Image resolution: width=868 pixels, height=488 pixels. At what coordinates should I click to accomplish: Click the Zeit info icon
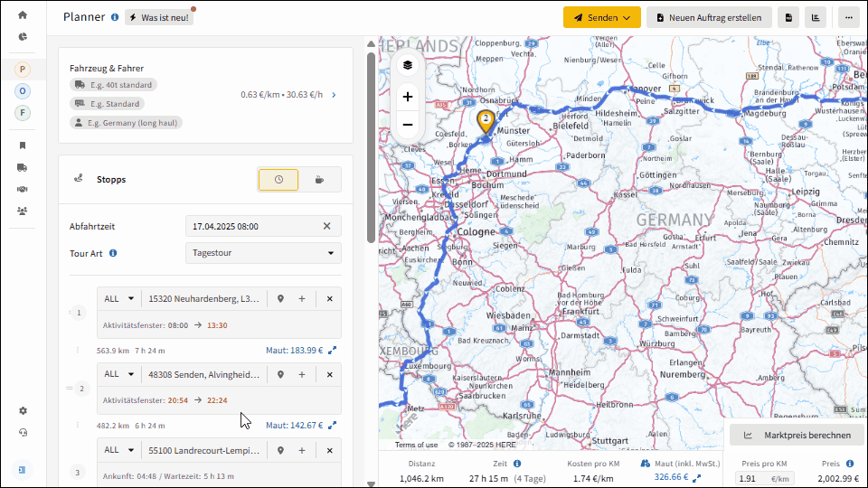pos(517,464)
